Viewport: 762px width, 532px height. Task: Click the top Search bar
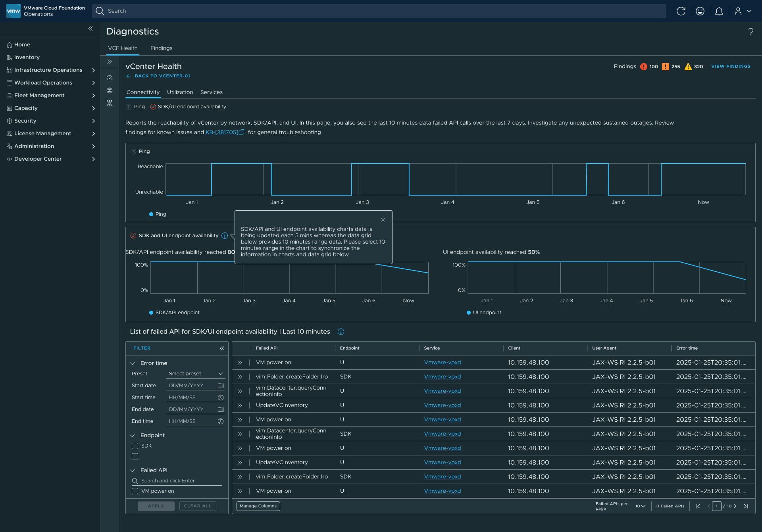pyautogui.click(x=379, y=11)
